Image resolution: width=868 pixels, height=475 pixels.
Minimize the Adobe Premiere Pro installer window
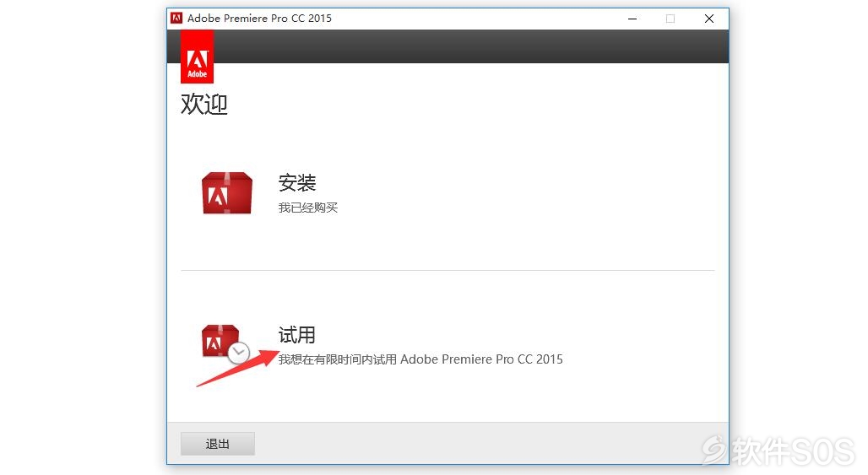(x=632, y=19)
